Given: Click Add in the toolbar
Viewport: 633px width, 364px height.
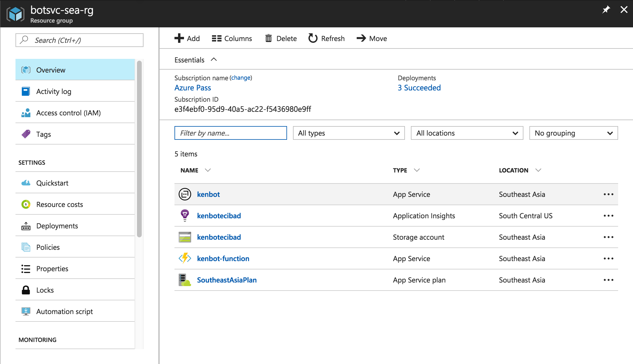Looking at the screenshot, I should point(187,38).
